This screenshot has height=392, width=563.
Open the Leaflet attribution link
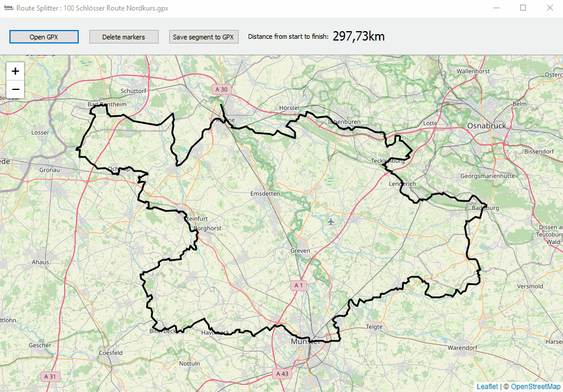(487, 386)
